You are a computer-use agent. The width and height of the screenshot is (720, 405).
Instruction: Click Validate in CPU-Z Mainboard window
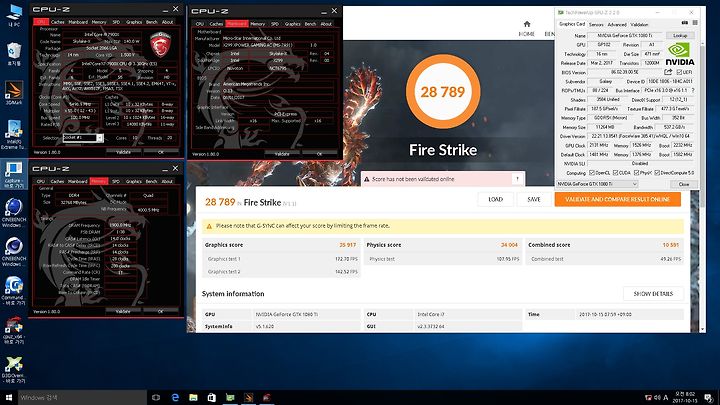pos(281,154)
